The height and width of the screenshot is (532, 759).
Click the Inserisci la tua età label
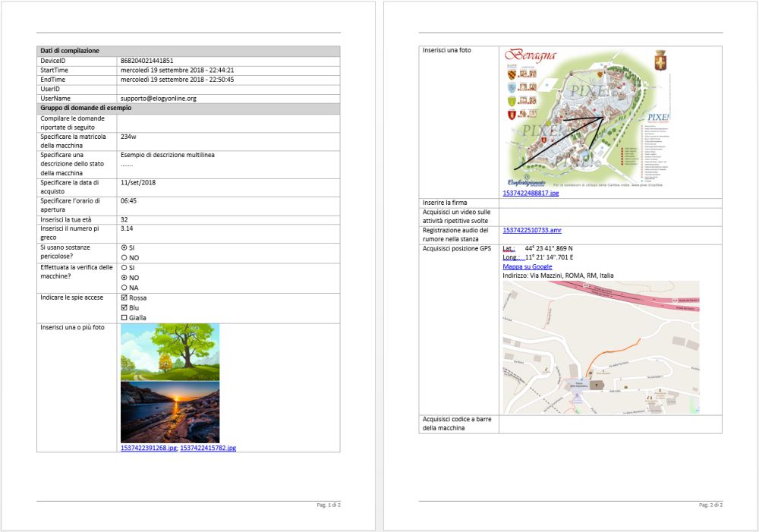click(65, 220)
